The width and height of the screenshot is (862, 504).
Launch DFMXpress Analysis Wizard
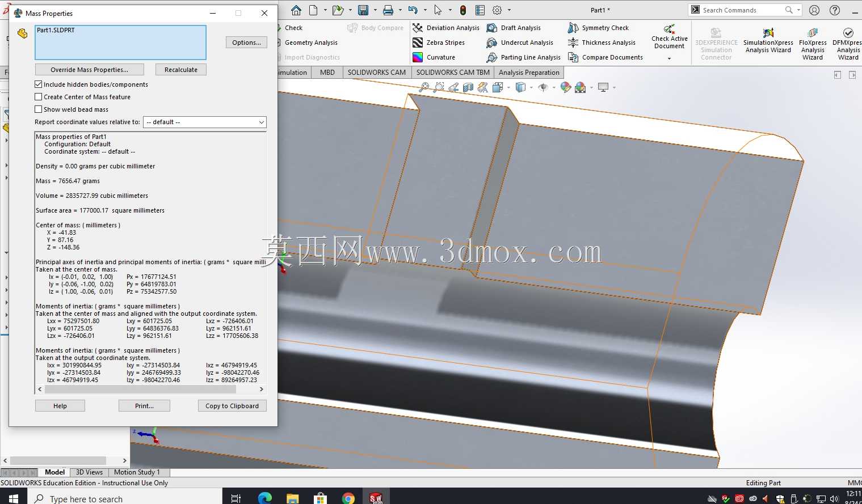848,44
